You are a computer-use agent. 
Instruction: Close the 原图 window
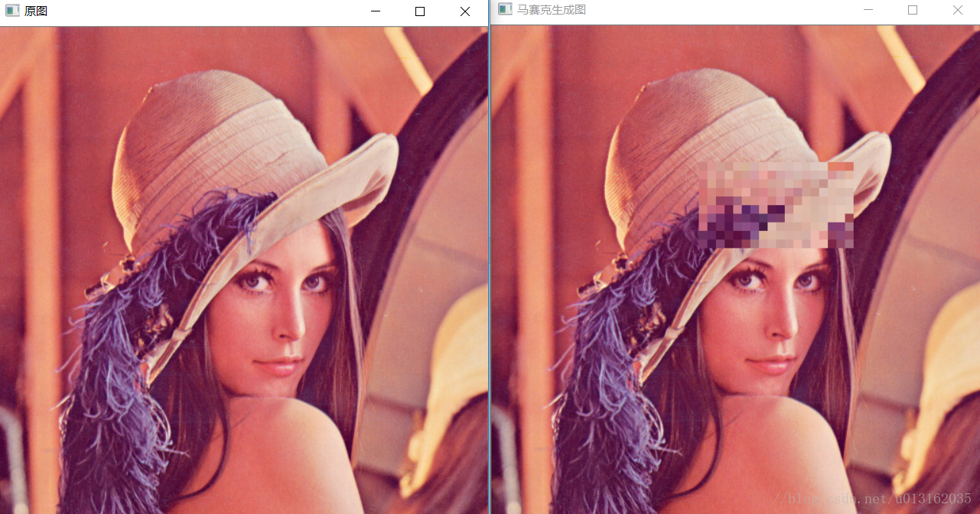464,11
